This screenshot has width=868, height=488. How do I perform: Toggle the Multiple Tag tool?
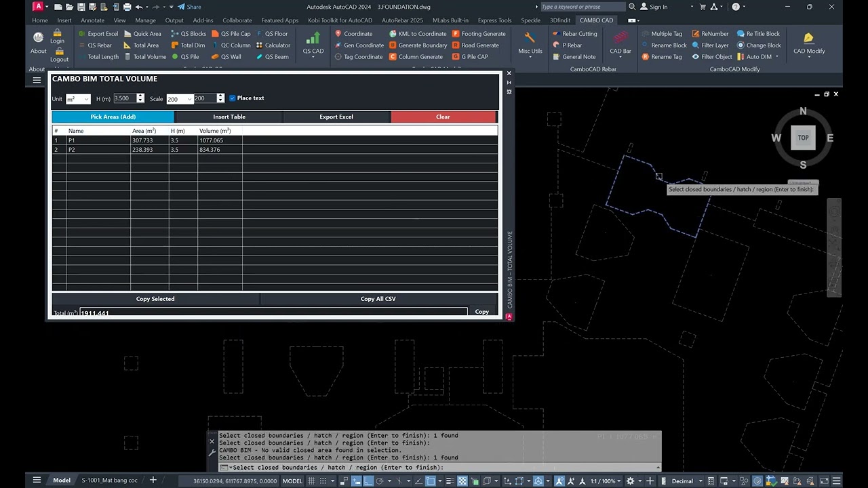(x=661, y=33)
